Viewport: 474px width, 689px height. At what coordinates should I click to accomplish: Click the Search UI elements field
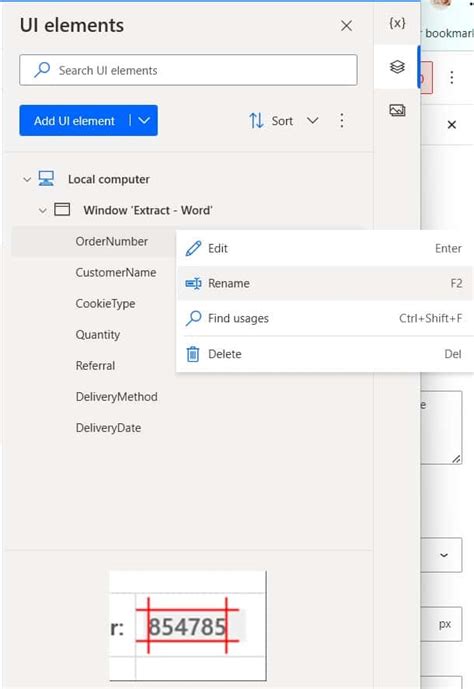pyautogui.click(x=188, y=70)
